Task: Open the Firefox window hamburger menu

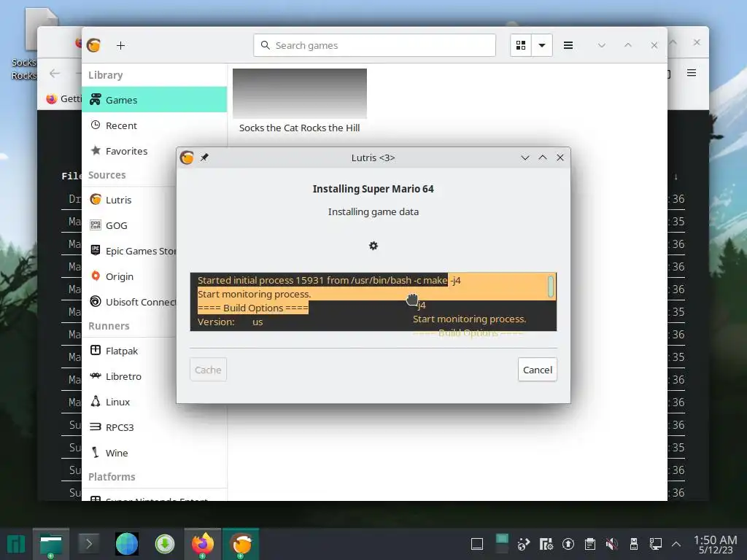Action: pyautogui.click(x=692, y=72)
